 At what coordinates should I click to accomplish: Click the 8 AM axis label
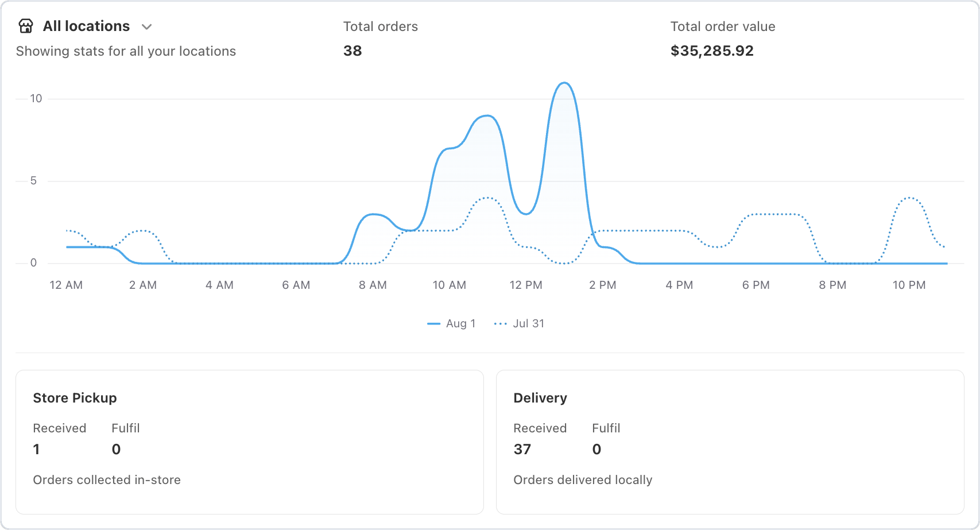click(373, 285)
